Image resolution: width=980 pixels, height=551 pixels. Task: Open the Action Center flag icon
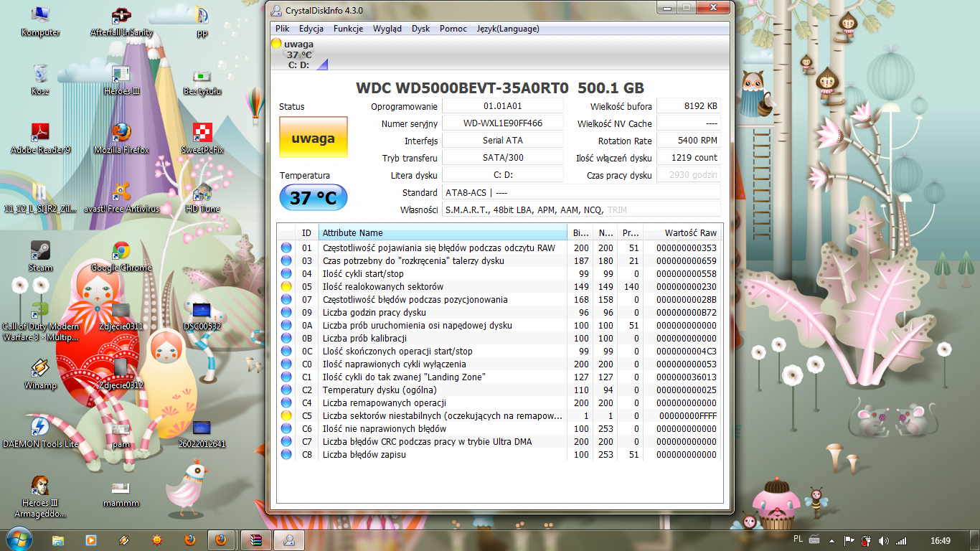click(849, 540)
